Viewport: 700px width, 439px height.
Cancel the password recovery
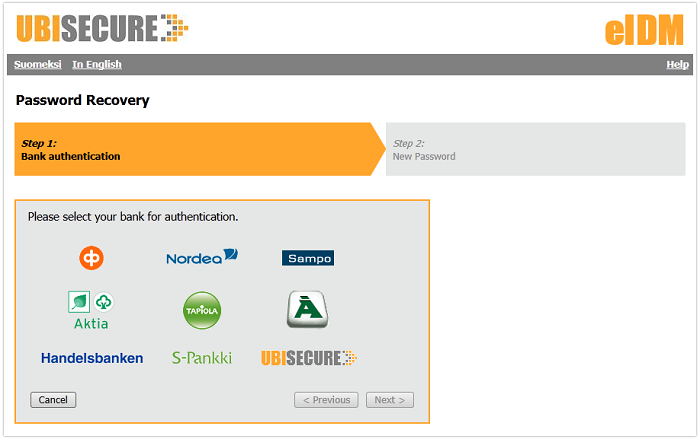tap(53, 400)
